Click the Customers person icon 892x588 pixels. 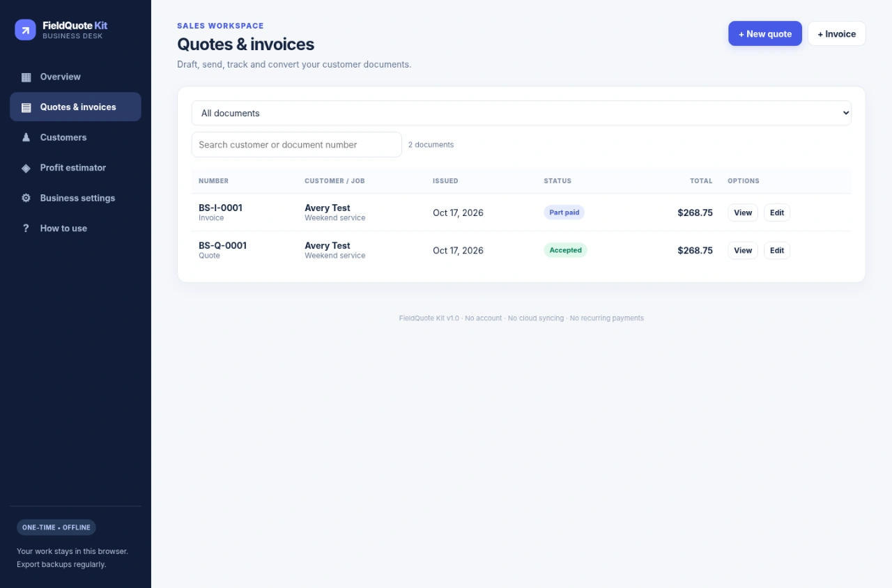pos(26,137)
